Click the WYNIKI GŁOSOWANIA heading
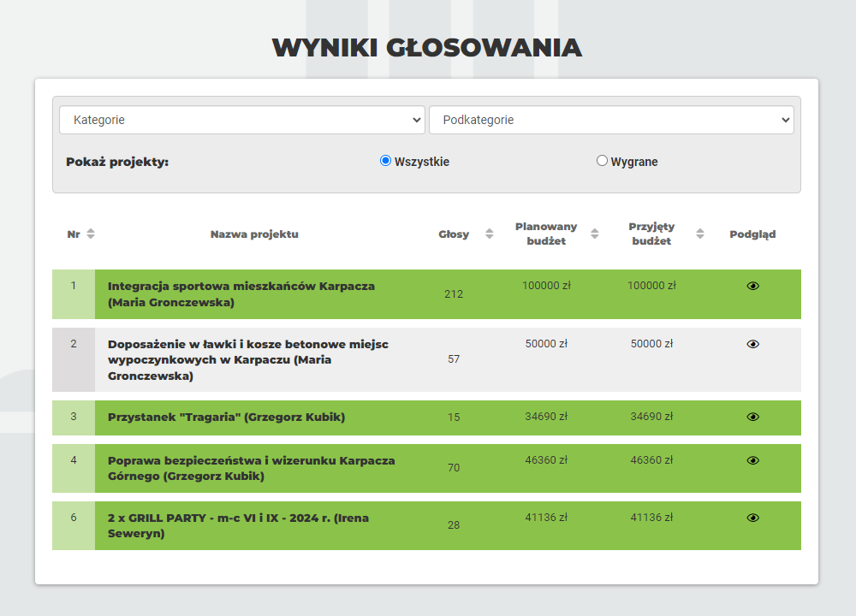856x616 pixels. point(427,47)
